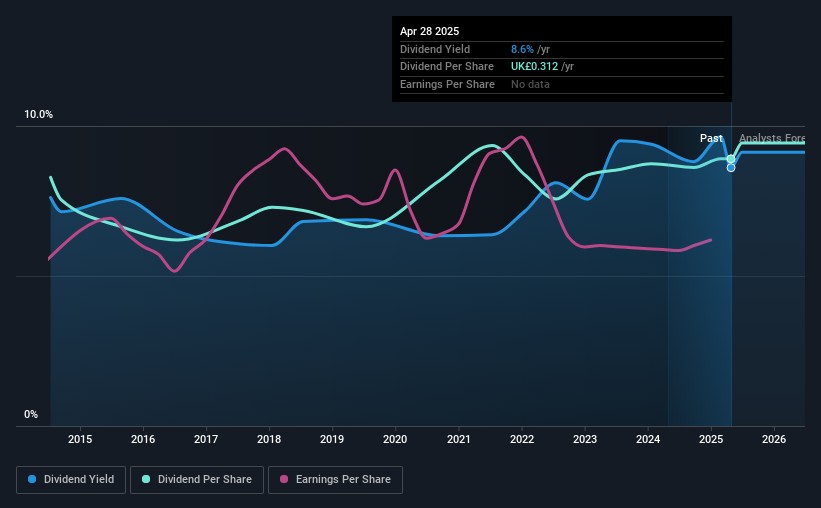Viewport: 821px width, 508px height.
Task: Click the teal Dividend Per Share legend dot
Action: point(146,479)
